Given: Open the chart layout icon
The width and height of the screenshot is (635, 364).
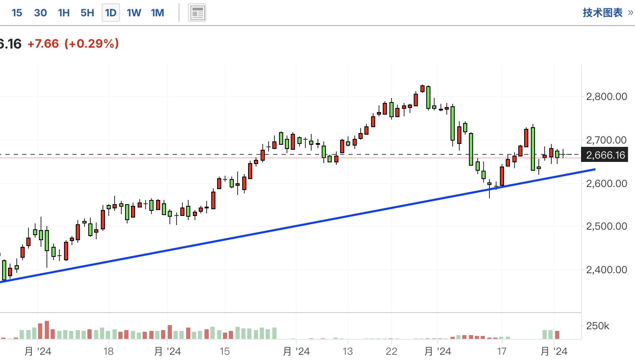Looking at the screenshot, I should click(197, 13).
